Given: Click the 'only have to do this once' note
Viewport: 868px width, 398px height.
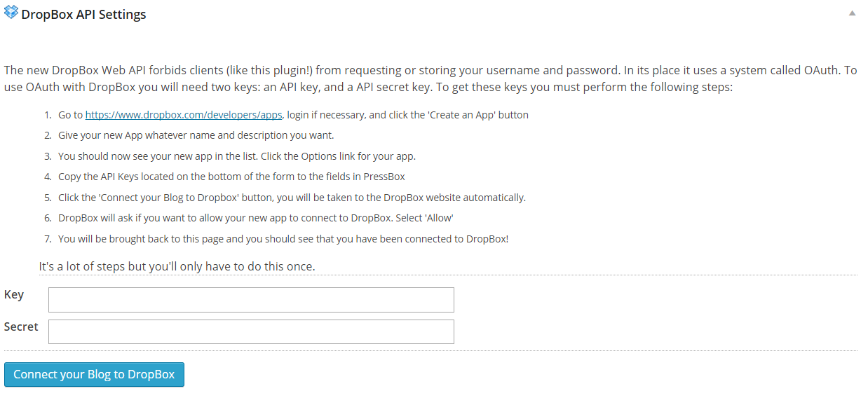Looking at the screenshot, I should pyautogui.click(x=177, y=267).
